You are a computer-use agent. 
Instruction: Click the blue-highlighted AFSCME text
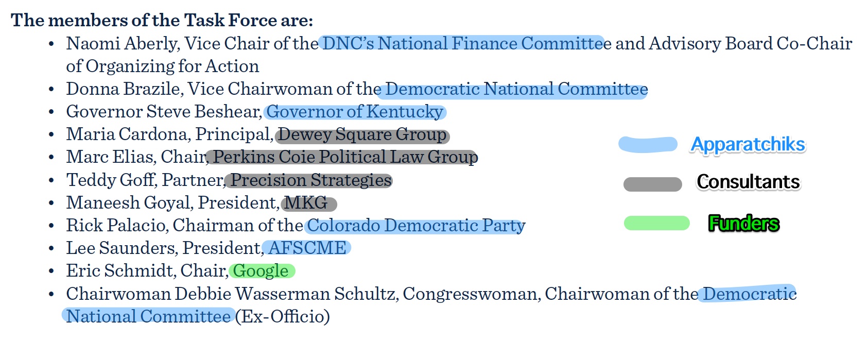(x=307, y=248)
